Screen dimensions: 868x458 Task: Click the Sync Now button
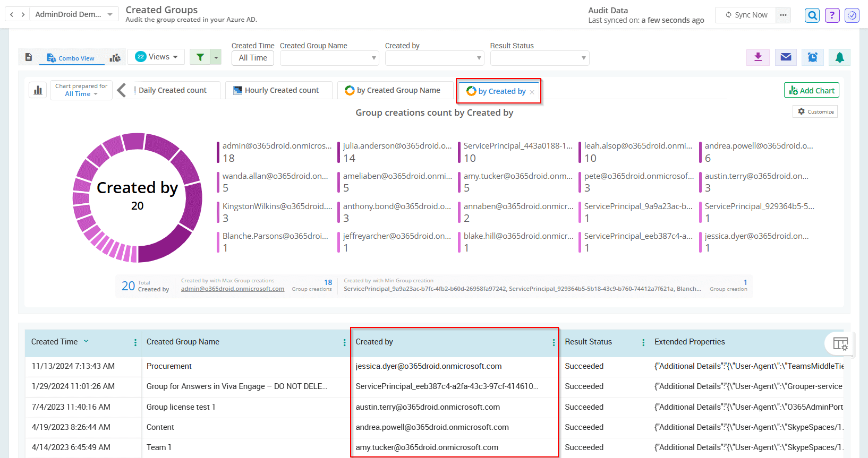click(x=746, y=15)
